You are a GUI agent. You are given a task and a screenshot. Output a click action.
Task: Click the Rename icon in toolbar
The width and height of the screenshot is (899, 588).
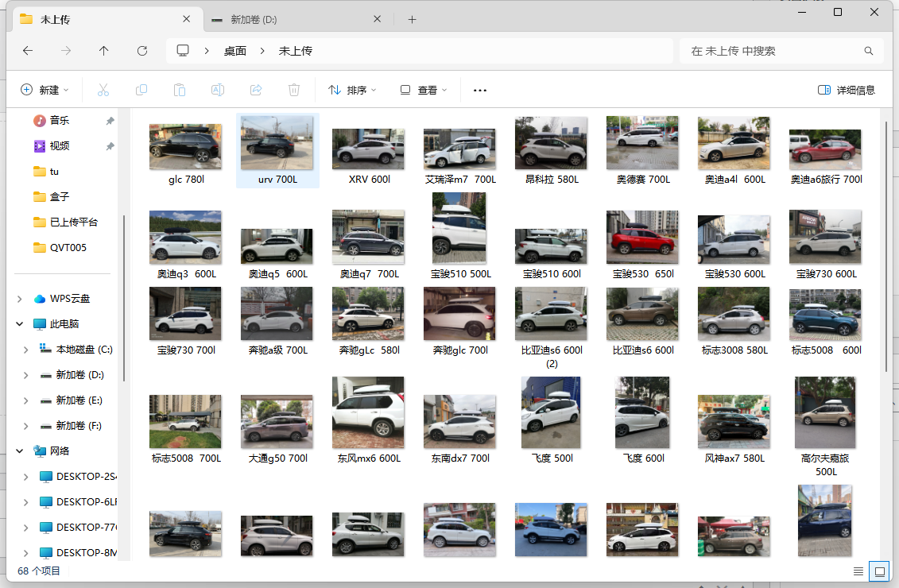pyautogui.click(x=218, y=91)
